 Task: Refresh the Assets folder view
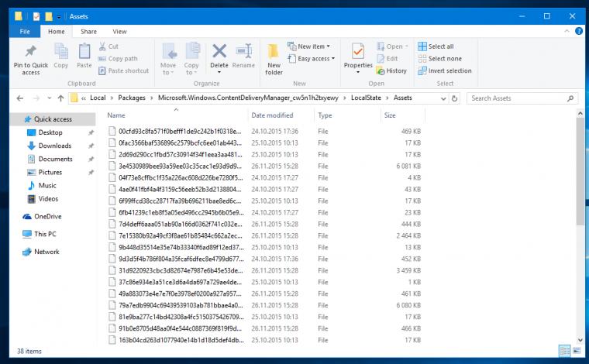click(454, 98)
